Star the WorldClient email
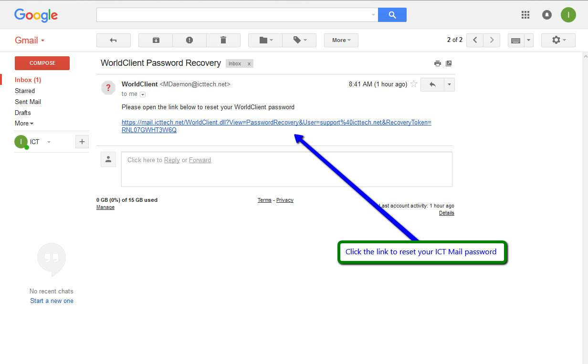 click(414, 84)
